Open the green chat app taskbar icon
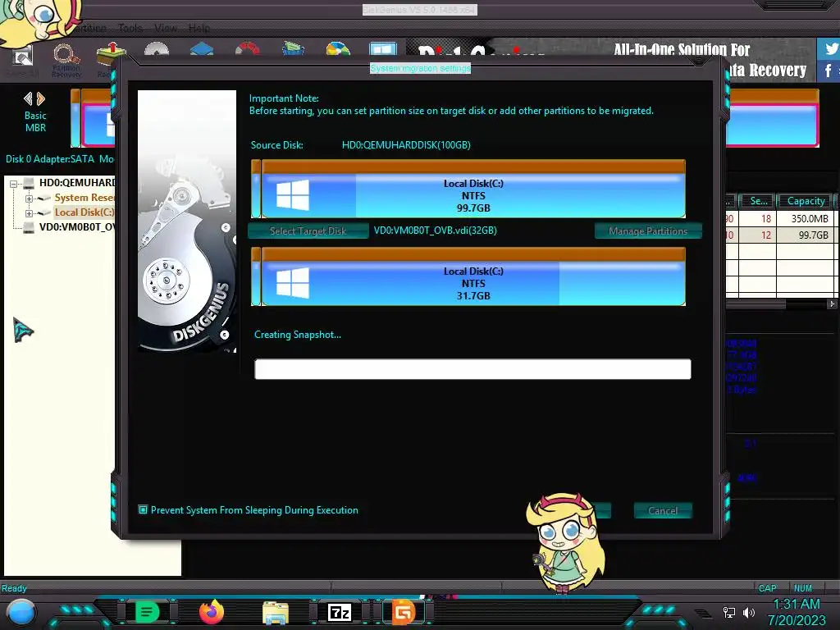The width and height of the screenshot is (840, 630). click(x=147, y=612)
